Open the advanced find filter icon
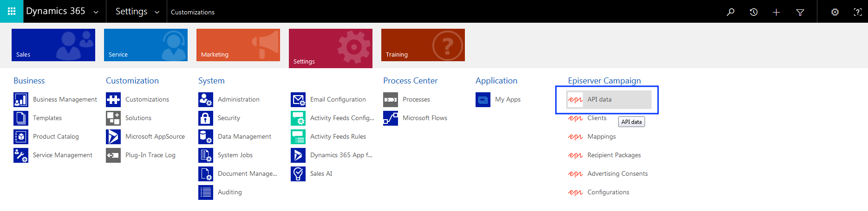Viewport: 868px width, 211px height. pyautogui.click(x=800, y=12)
